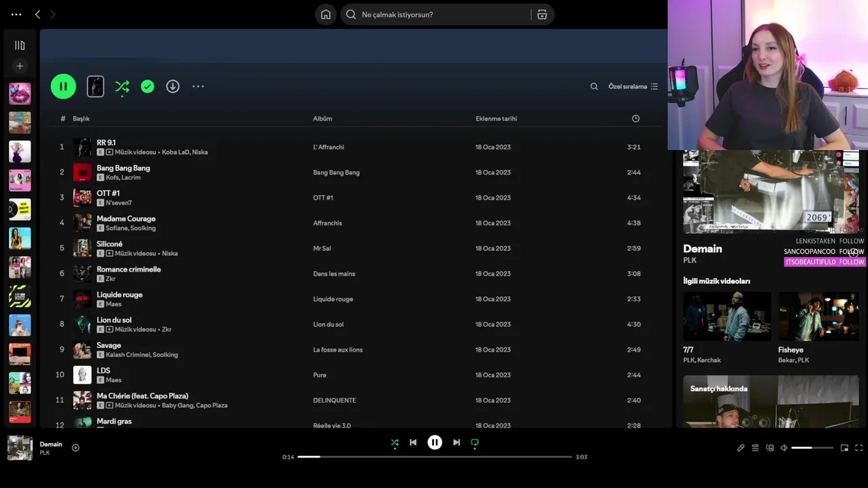Toggle saved-to-library green checkmark
Screen dimensions: 868x488
pyautogui.click(x=147, y=86)
